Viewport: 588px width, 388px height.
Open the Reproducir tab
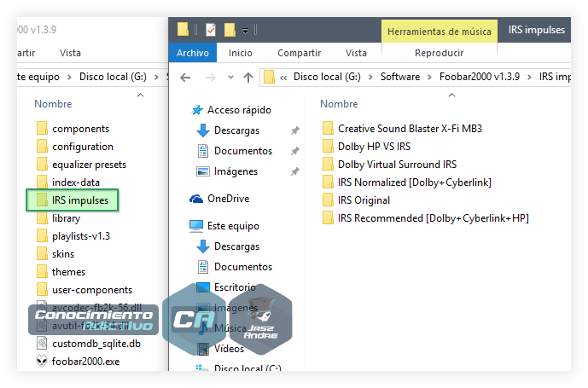tap(440, 53)
